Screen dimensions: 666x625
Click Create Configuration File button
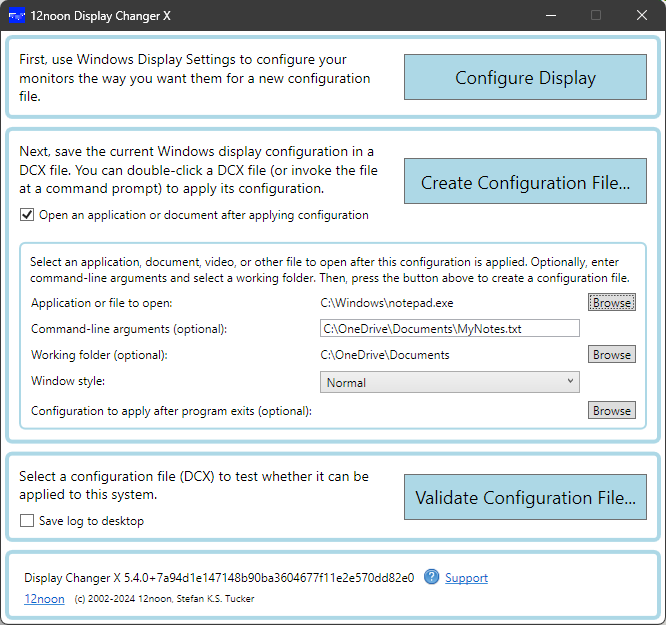coord(525,181)
